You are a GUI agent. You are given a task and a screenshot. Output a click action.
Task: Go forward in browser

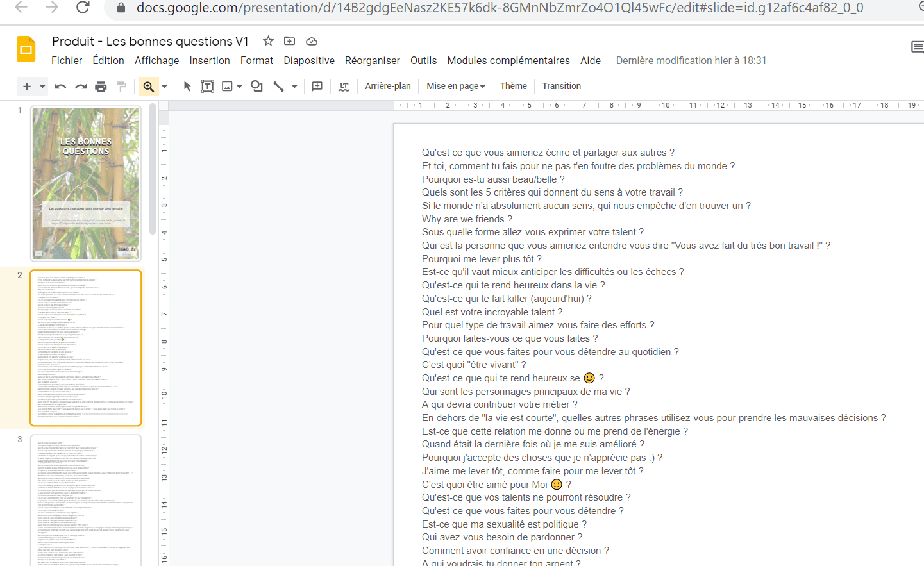(52, 8)
